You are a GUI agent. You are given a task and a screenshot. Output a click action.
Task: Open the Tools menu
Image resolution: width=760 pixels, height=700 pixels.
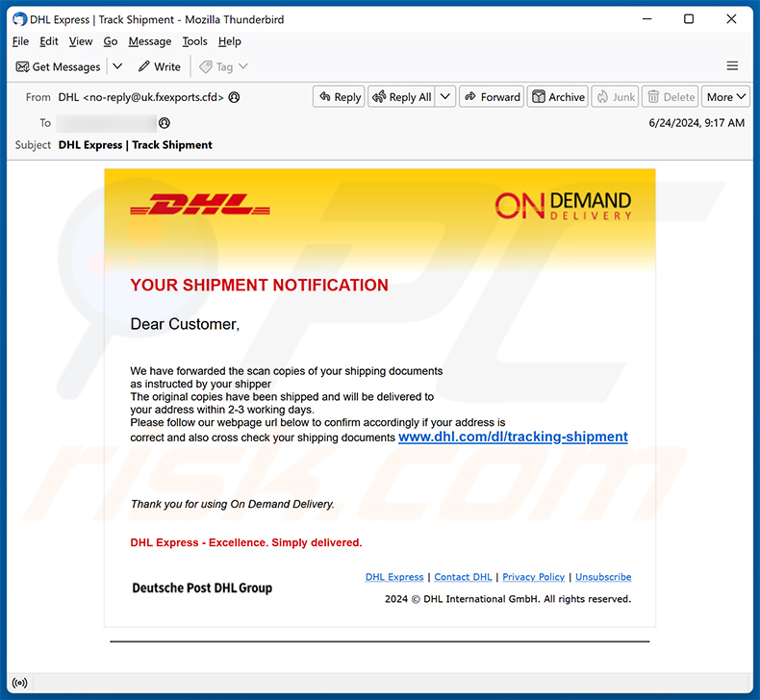(x=194, y=41)
